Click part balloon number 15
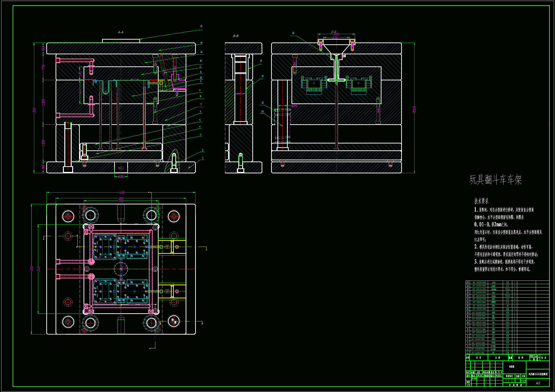 (201, 26)
